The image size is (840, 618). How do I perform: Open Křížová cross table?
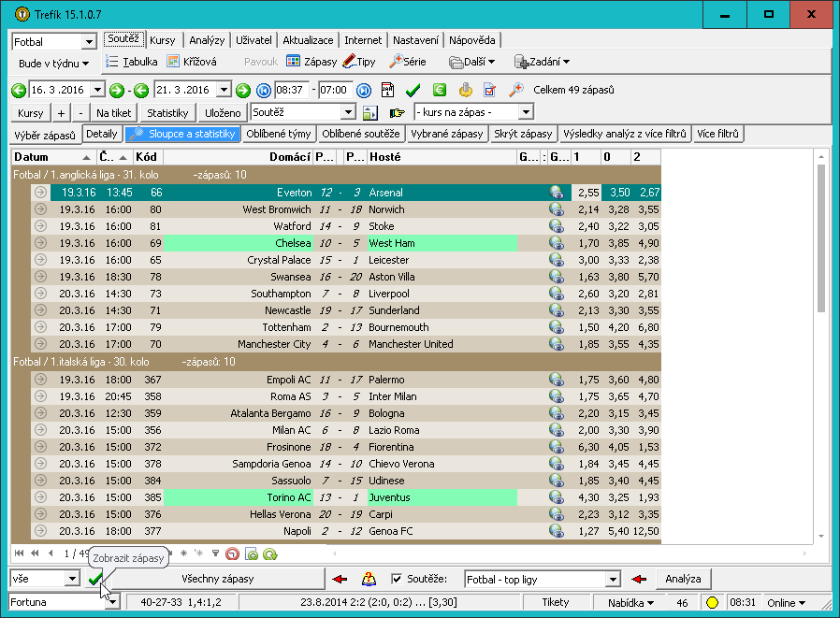(x=192, y=62)
